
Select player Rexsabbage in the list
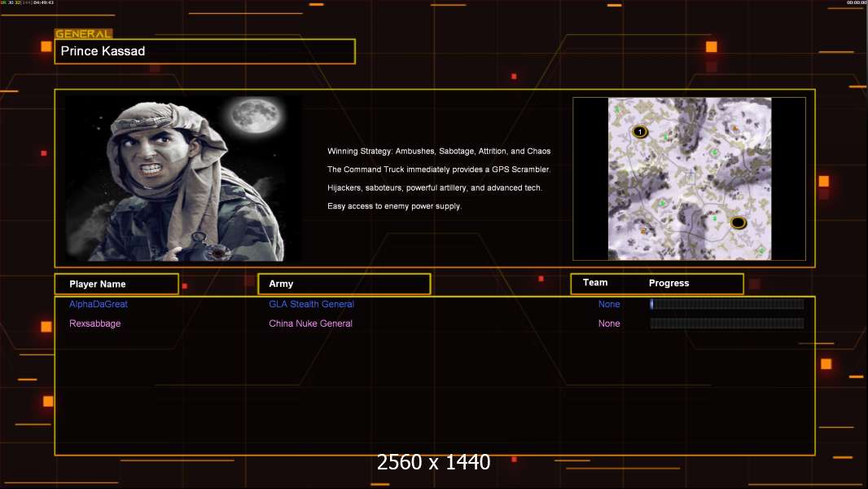[95, 324]
